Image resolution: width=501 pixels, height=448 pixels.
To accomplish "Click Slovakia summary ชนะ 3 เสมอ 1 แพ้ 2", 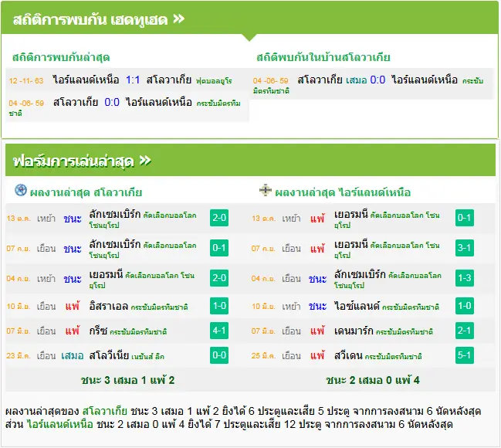I will coord(128,380).
